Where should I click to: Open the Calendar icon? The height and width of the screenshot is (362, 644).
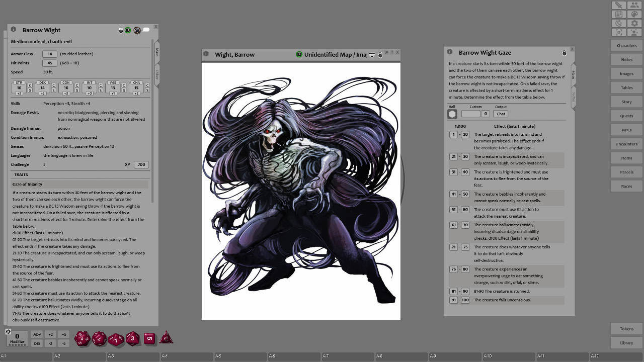[618, 14]
